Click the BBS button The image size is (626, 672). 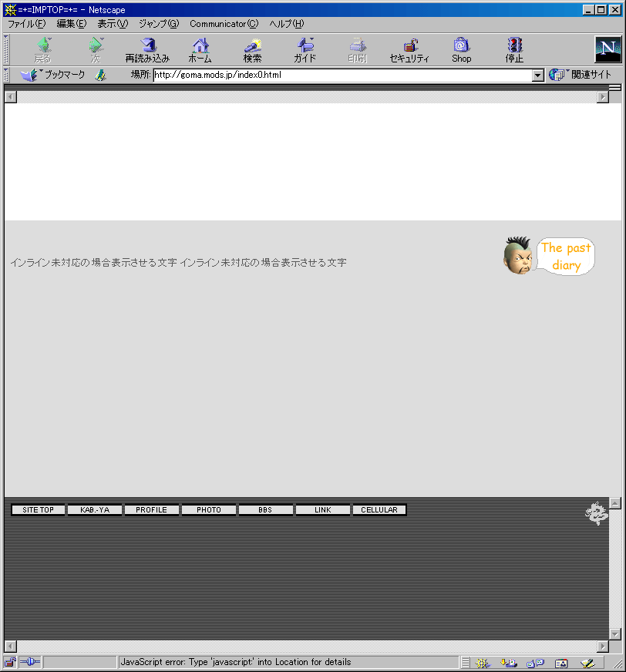(265, 509)
